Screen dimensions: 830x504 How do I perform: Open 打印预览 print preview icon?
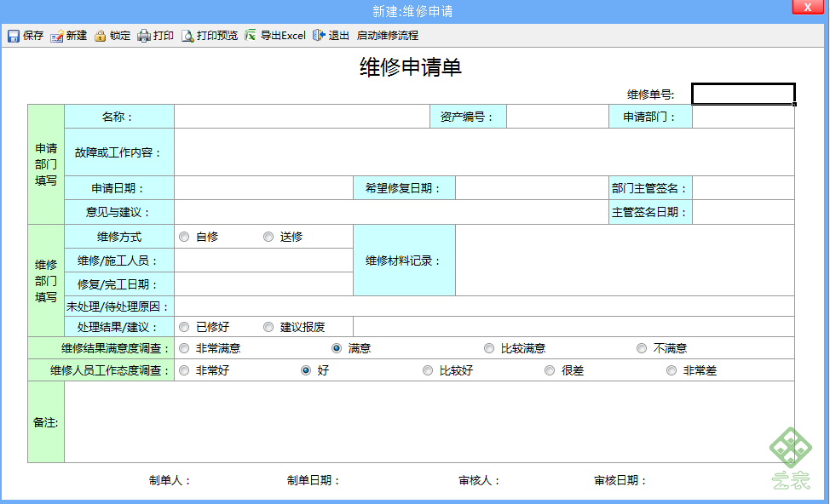coord(187,36)
